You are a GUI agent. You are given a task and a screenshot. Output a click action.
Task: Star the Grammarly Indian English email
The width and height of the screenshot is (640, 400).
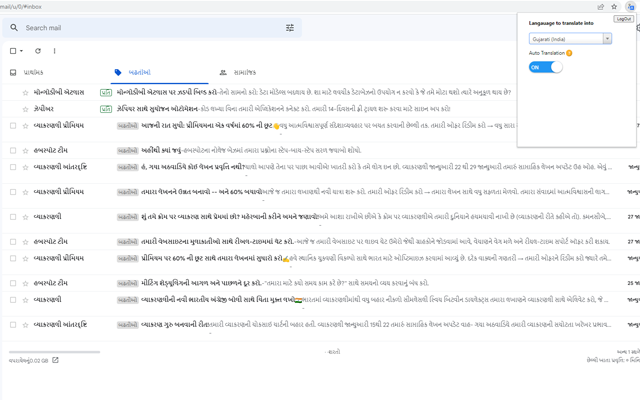(x=25, y=300)
